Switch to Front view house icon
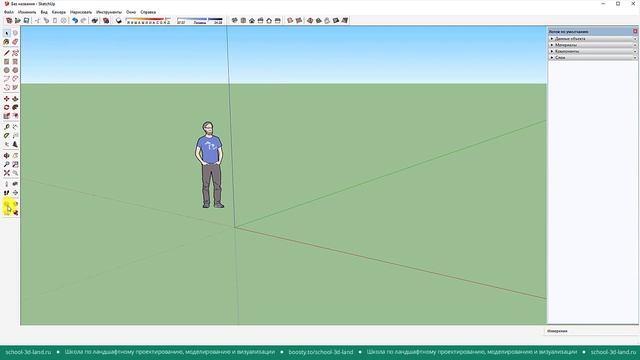 (252, 20)
